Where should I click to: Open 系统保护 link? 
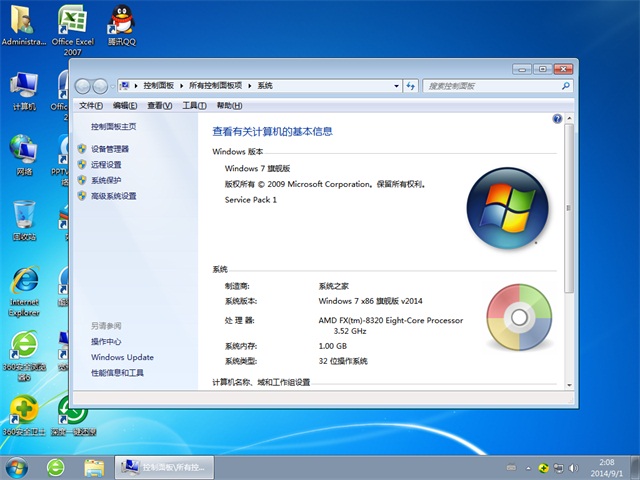[106, 180]
